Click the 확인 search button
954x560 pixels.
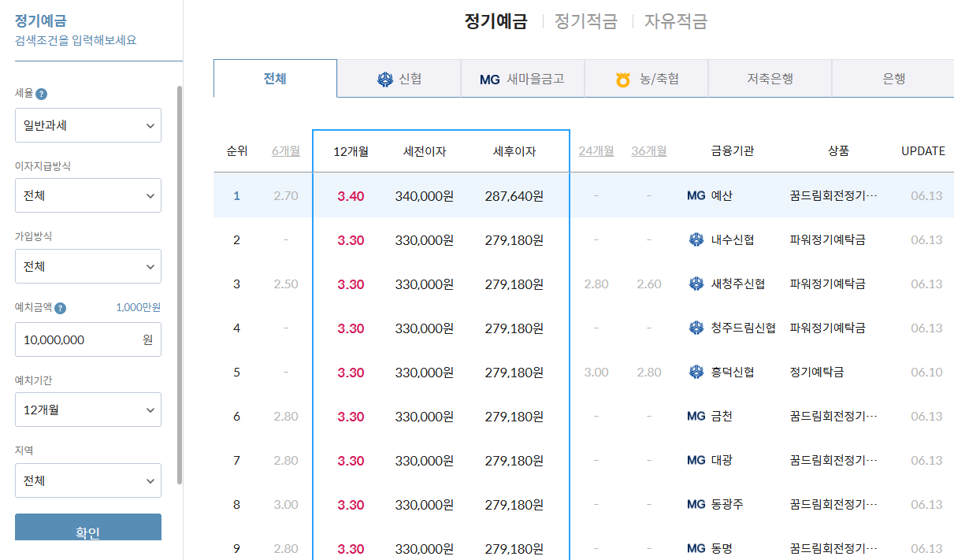pyautogui.click(x=88, y=528)
